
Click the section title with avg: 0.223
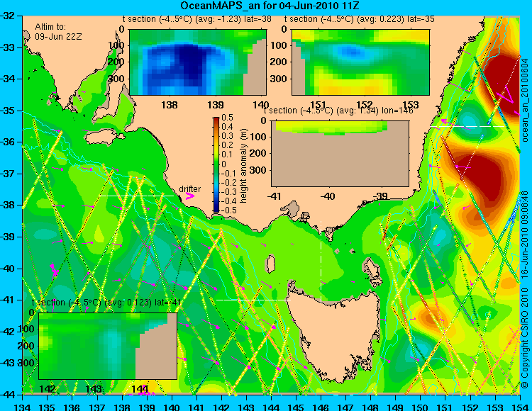[360, 19]
